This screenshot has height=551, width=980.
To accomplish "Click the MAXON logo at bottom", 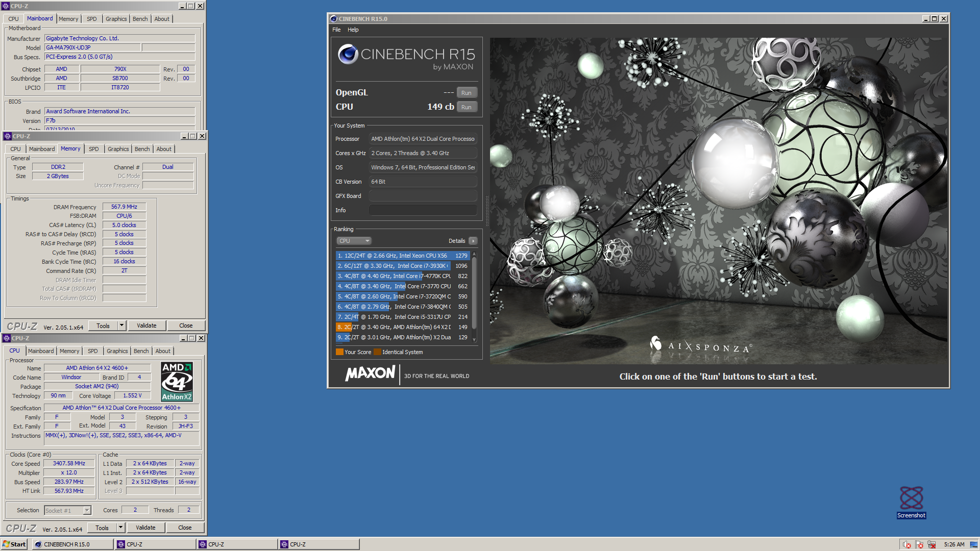I will (x=370, y=374).
